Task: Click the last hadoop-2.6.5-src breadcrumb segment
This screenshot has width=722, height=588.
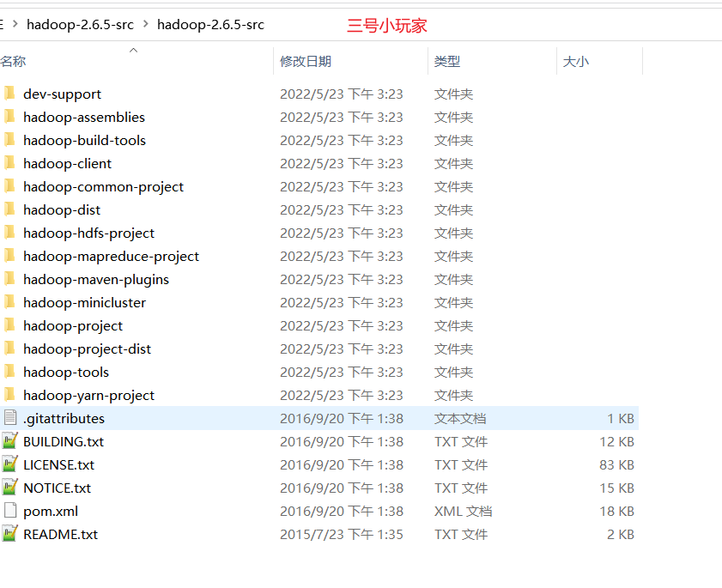Action: (x=210, y=24)
